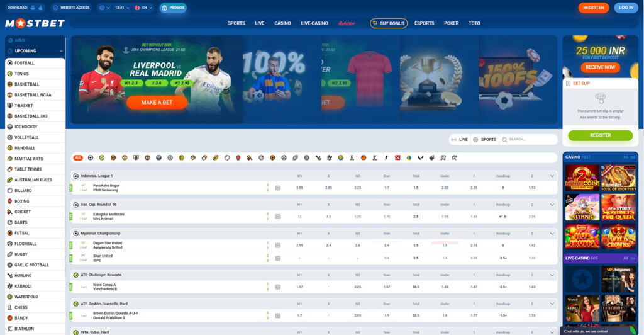Open Cricket from the sports sidebar
Screen dimensions: 644x335
pyautogui.click(x=23, y=212)
